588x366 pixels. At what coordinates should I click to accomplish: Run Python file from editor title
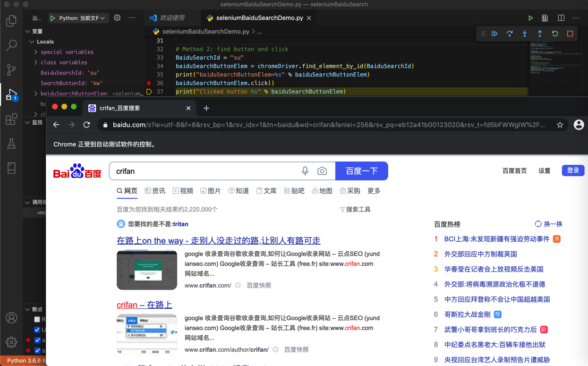(530, 18)
